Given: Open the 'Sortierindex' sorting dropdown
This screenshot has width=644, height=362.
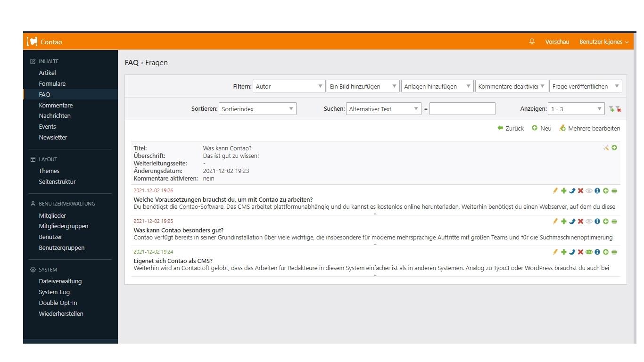Looking at the screenshot, I should [257, 108].
